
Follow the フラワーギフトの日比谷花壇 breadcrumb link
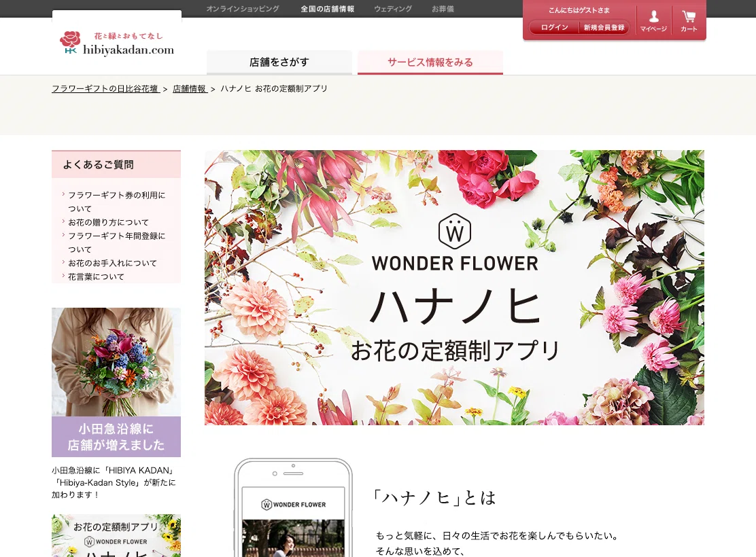[105, 89]
